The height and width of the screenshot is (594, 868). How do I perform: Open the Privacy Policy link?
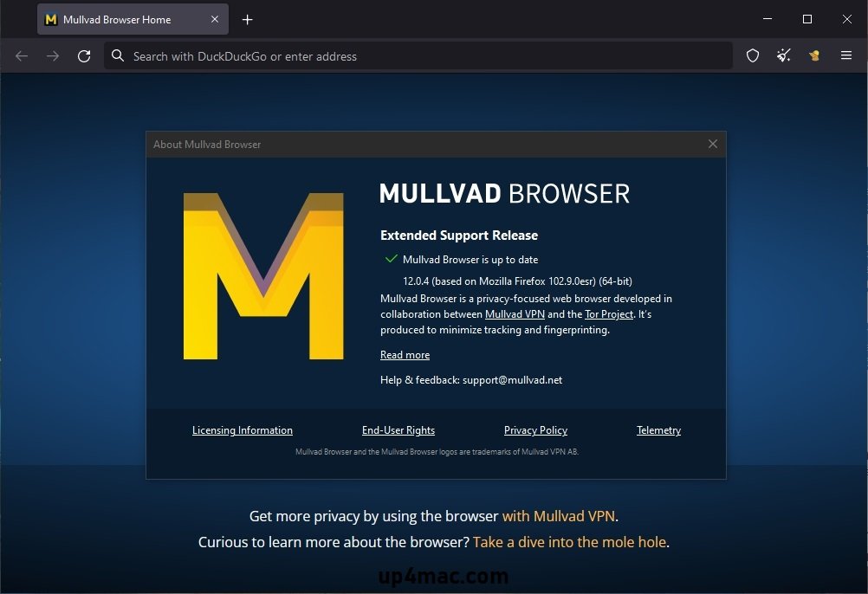535,430
